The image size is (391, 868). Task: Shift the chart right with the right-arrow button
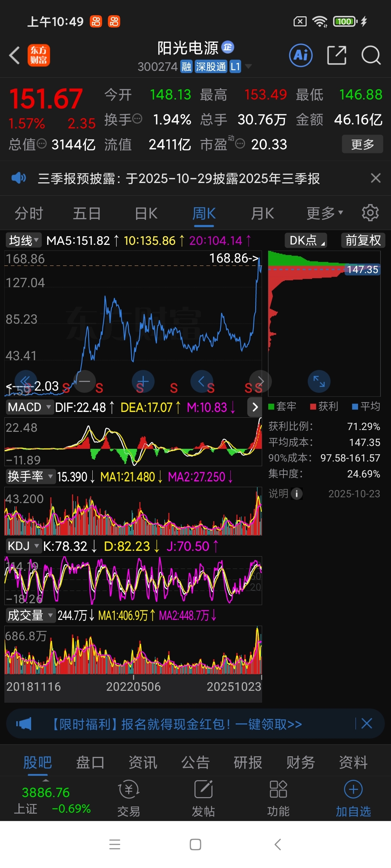tap(260, 381)
